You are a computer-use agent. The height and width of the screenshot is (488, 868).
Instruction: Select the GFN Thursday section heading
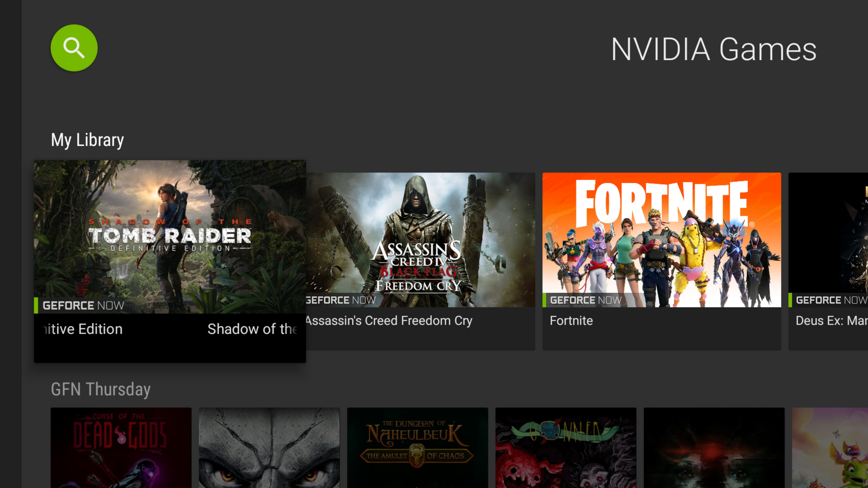pyautogui.click(x=101, y=389)
